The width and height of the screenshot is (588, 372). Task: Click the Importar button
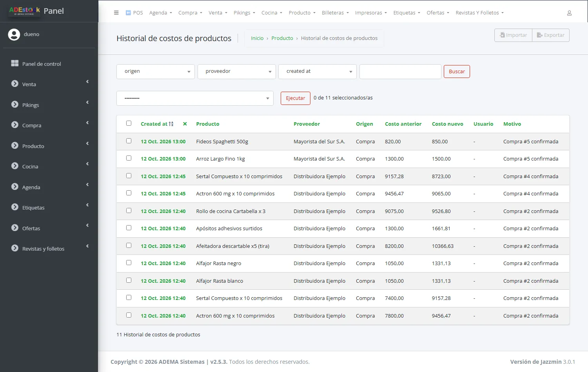click(513, 35)
